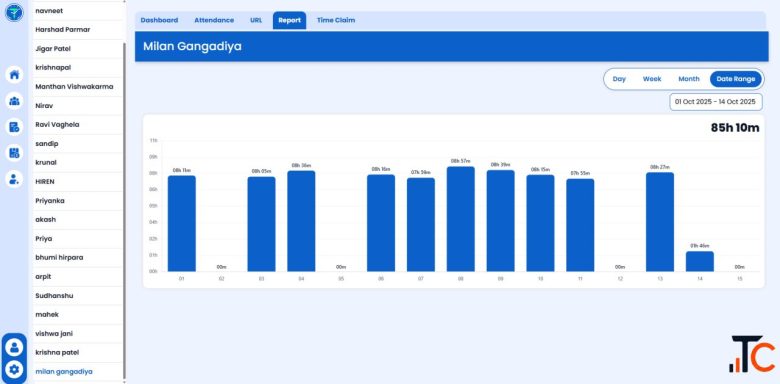780x384 pixels.
Task: Switch to the Attendance tab
Action: point(214,20)
